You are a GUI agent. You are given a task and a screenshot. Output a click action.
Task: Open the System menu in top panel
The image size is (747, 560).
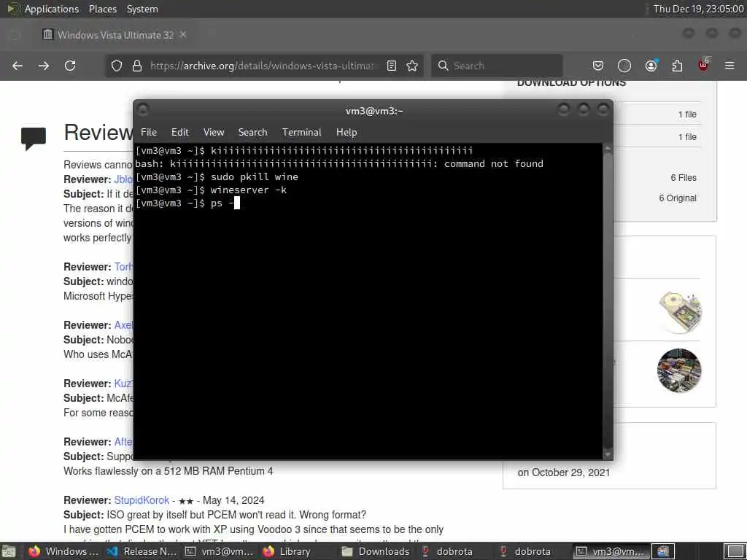(142, 9)
